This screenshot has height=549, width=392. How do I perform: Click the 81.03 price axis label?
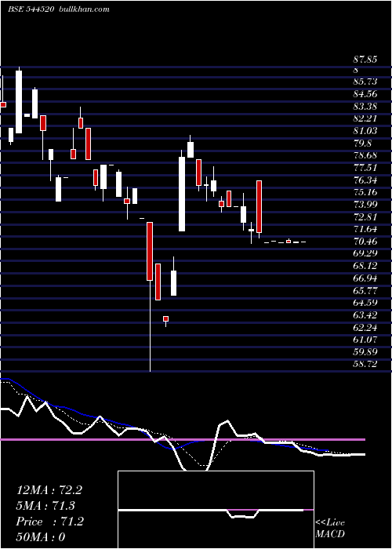point(365,131)
